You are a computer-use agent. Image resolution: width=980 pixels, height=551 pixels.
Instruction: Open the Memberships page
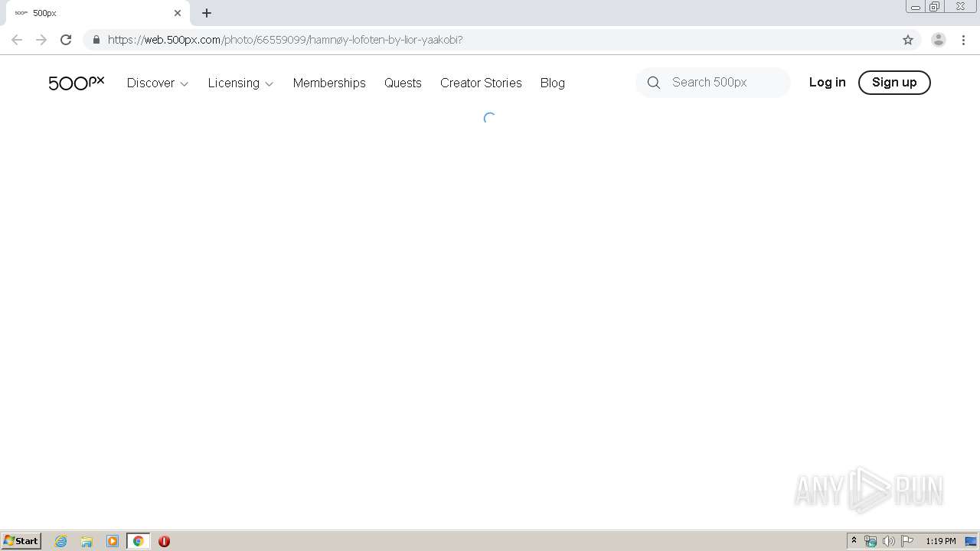point(329,83)
